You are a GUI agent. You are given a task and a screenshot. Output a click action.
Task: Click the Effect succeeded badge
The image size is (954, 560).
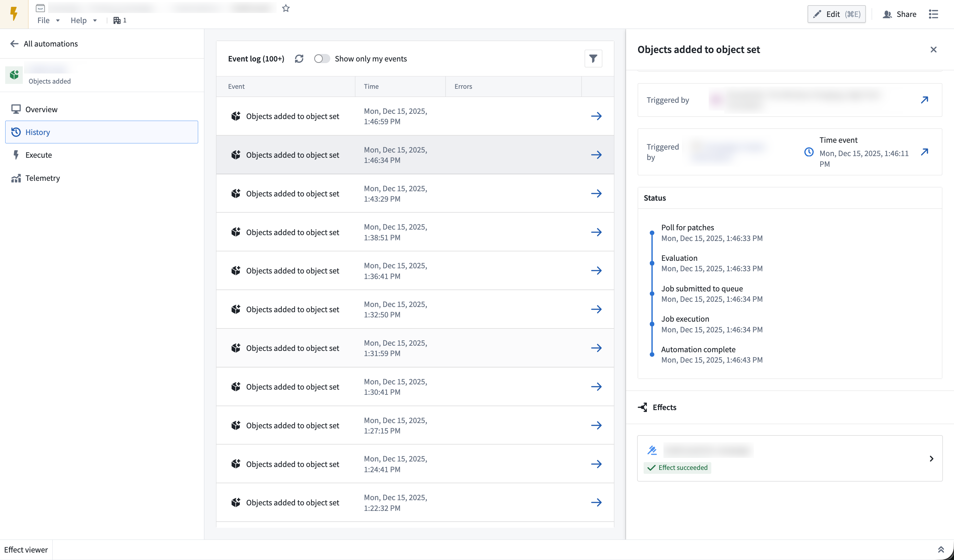click(677, 468)
